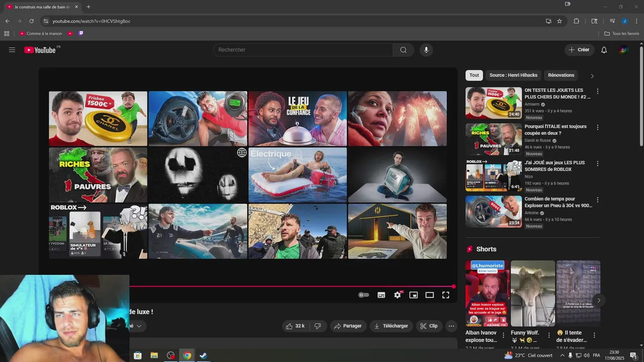Open the YouTube account avatar menu
Image resolution: width=644 pixels, height=362 pixels.
tap(623, 50)
